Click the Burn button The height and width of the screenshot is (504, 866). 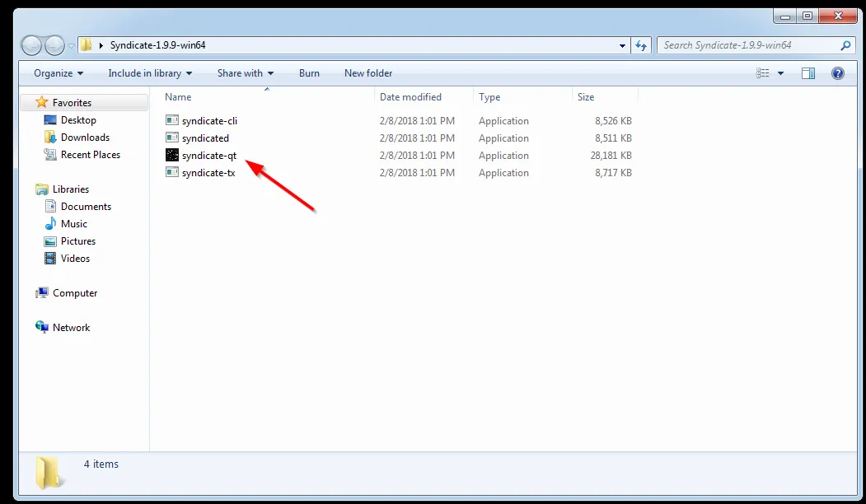309,72
